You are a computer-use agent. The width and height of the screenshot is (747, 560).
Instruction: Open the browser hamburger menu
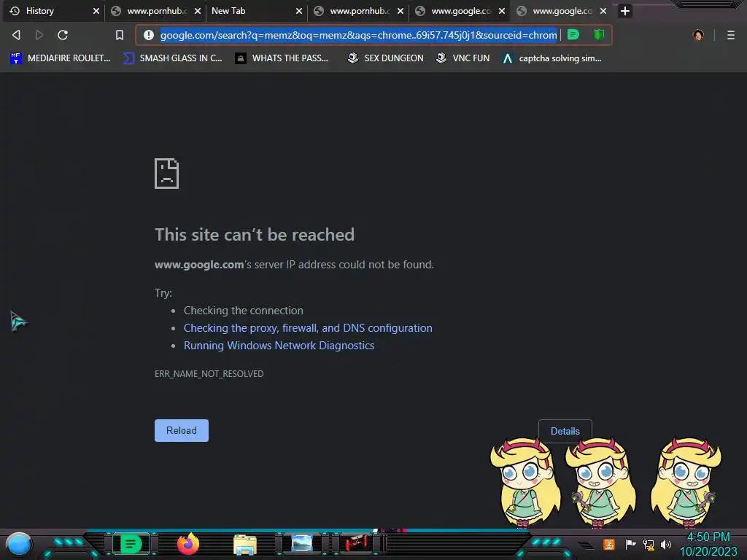click(x=731, y=35)
